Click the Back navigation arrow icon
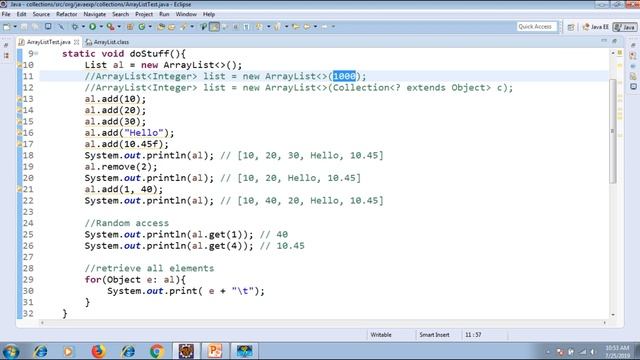 pyautogui.click(x=307, y=27)
